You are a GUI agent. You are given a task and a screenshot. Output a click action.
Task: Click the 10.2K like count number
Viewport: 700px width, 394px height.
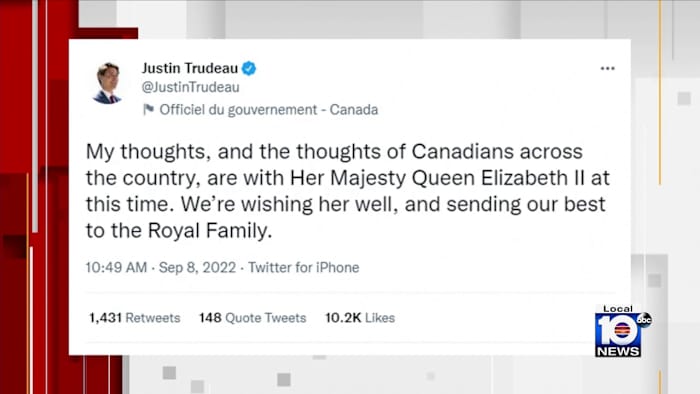343,318
